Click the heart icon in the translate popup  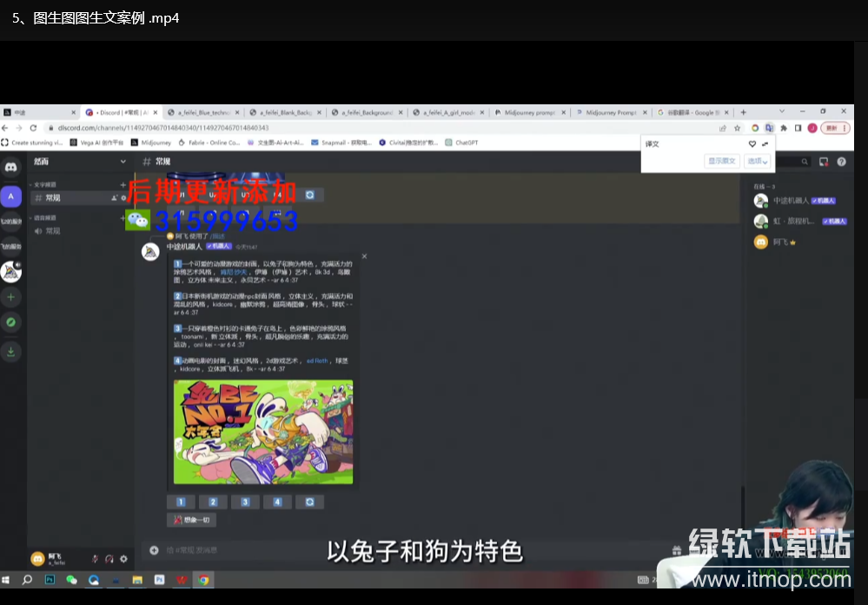pos(752,144)
